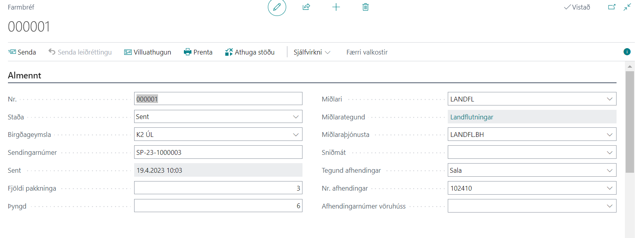Viewport: 644px width, 238px height.
Task: Open the Sjálfvirkni menu
Action: [x=312, y=52]
